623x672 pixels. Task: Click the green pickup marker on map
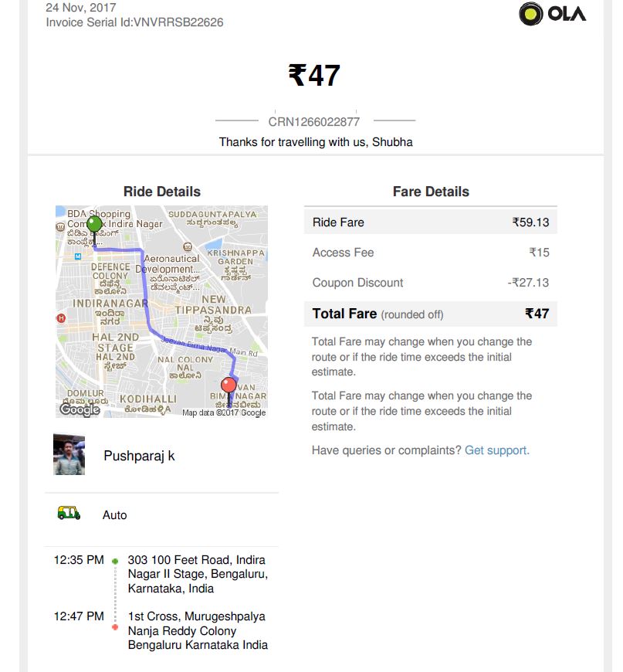click(x=94, y=225)
